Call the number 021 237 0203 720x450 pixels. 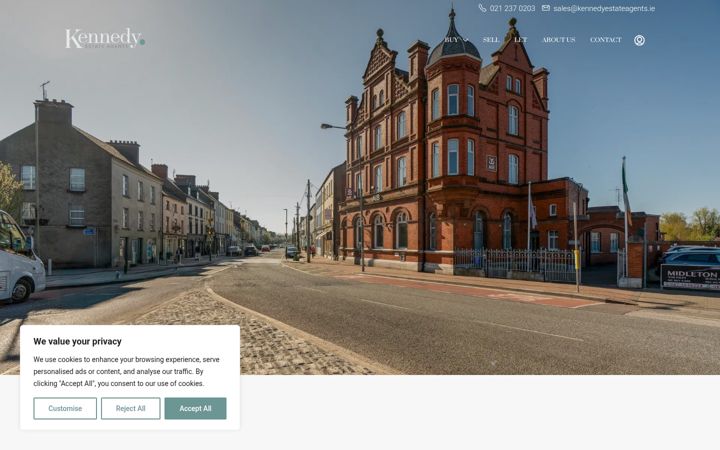512,8
